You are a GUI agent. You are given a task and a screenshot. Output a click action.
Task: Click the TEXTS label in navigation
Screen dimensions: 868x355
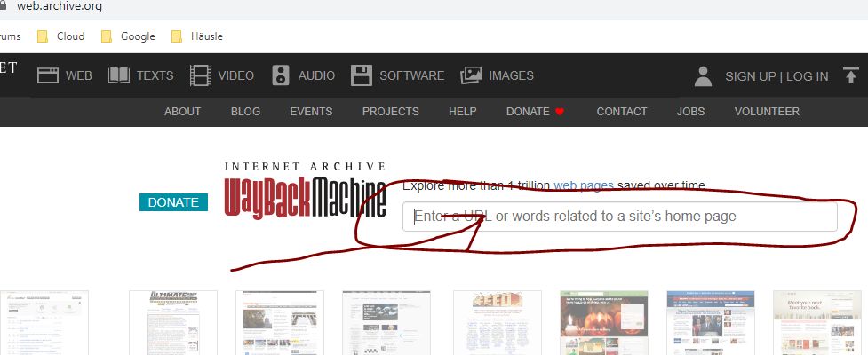coord(155,75)
